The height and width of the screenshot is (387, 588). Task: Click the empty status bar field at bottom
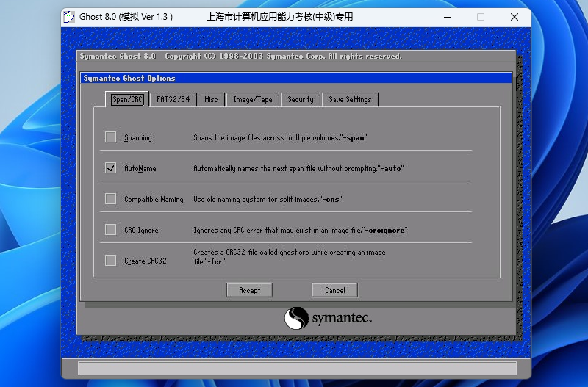coord(298,368)
